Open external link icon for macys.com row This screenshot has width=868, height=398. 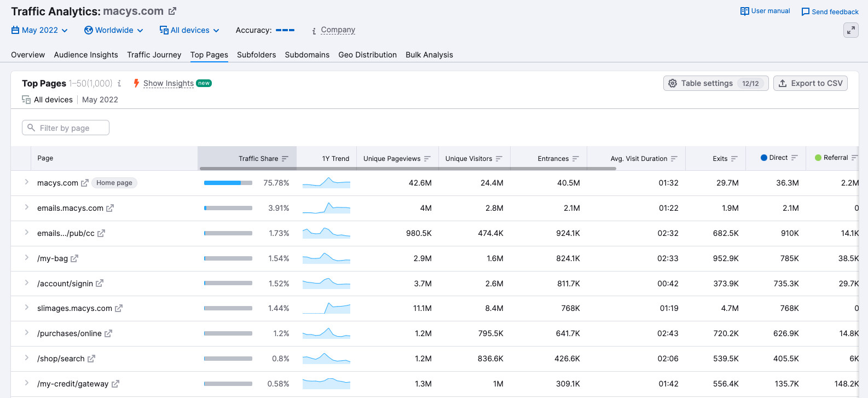click(x=85, y=183)
